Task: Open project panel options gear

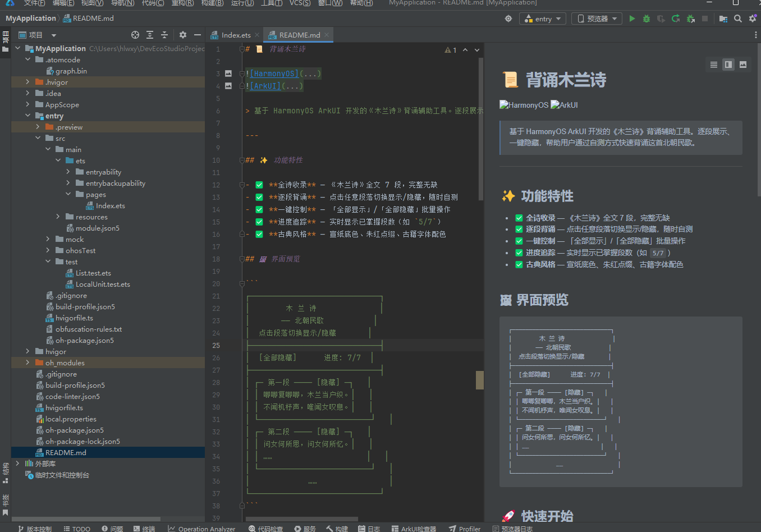Action: [183, 35]
